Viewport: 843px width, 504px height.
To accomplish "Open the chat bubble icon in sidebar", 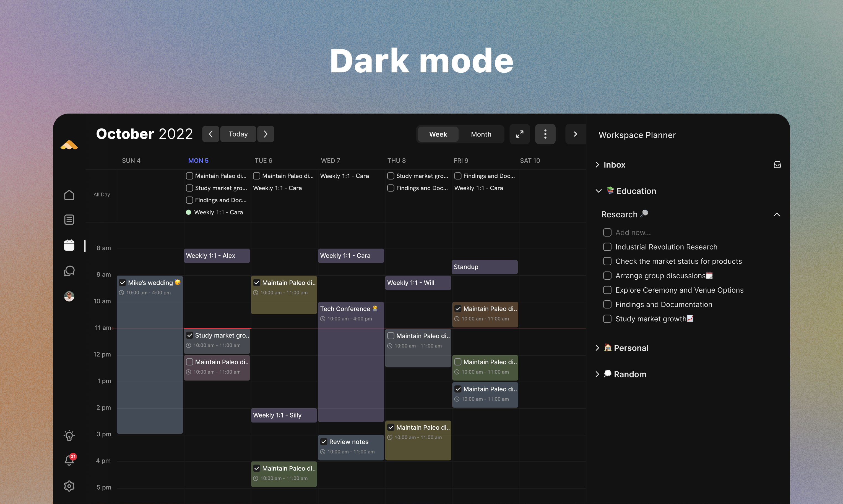I will [x=69, y=271].
